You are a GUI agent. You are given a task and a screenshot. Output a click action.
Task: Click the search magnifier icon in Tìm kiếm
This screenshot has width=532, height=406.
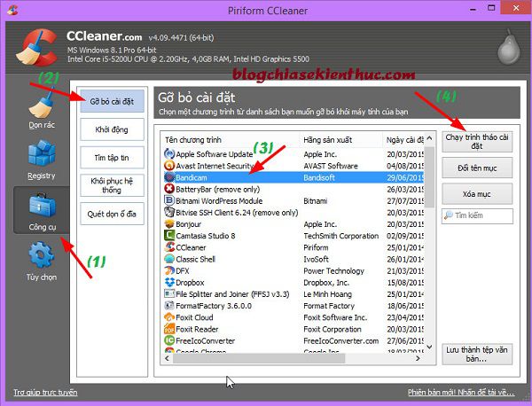tap(448, 215)
